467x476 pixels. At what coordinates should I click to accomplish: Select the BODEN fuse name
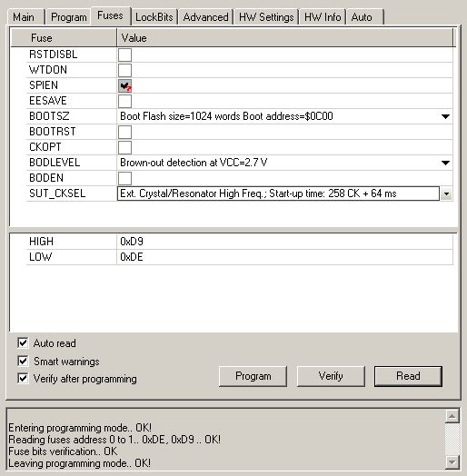(46, 178)
